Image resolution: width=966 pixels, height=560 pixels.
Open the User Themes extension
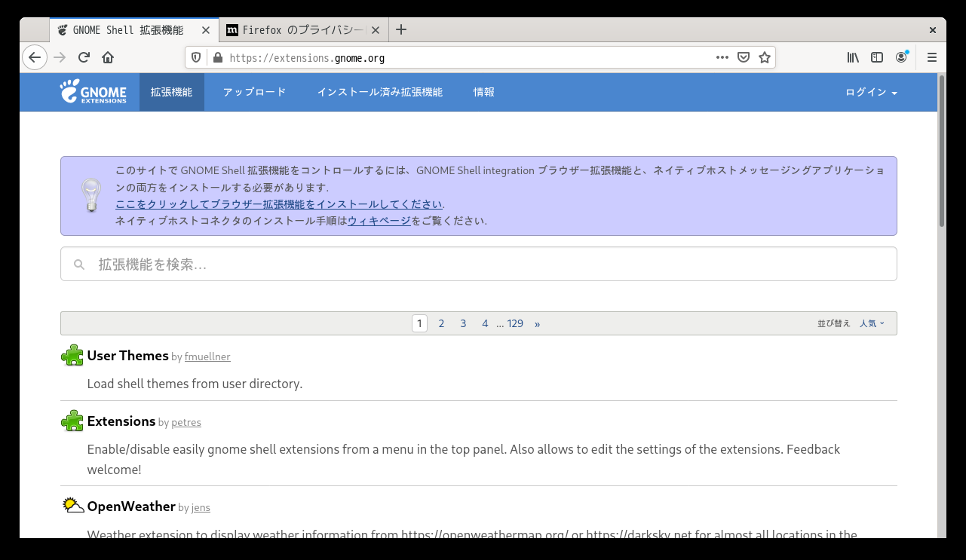[x=127, y=356]
